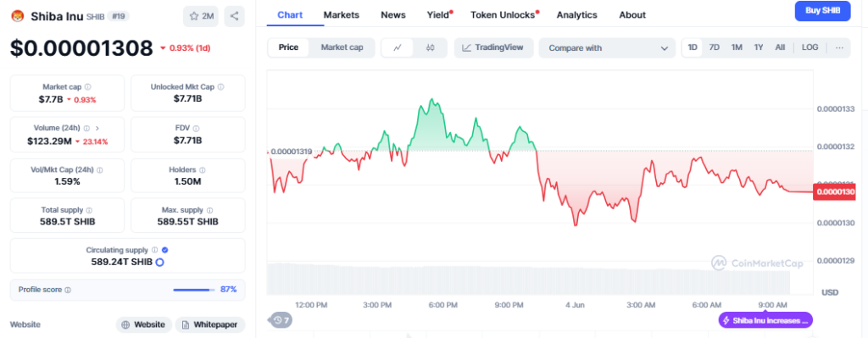
Task: Enable LOG scale on chart
Action: point(810,47)
